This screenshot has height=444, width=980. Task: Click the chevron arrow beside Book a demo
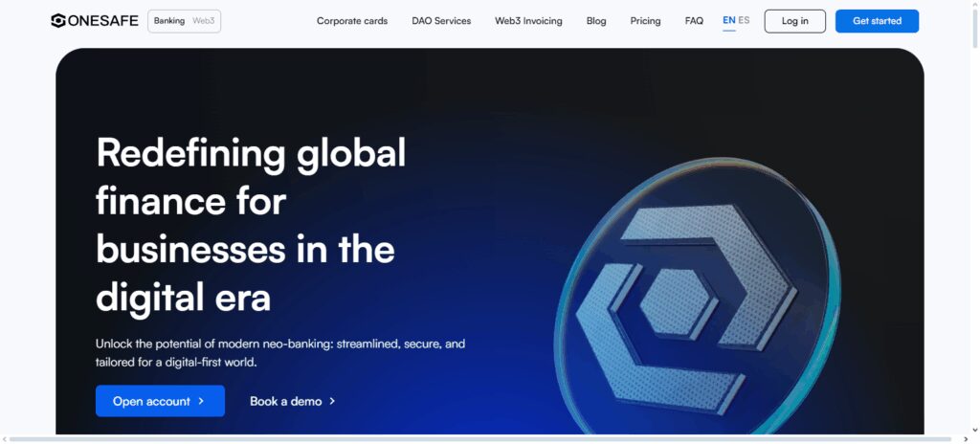(332, 401)
